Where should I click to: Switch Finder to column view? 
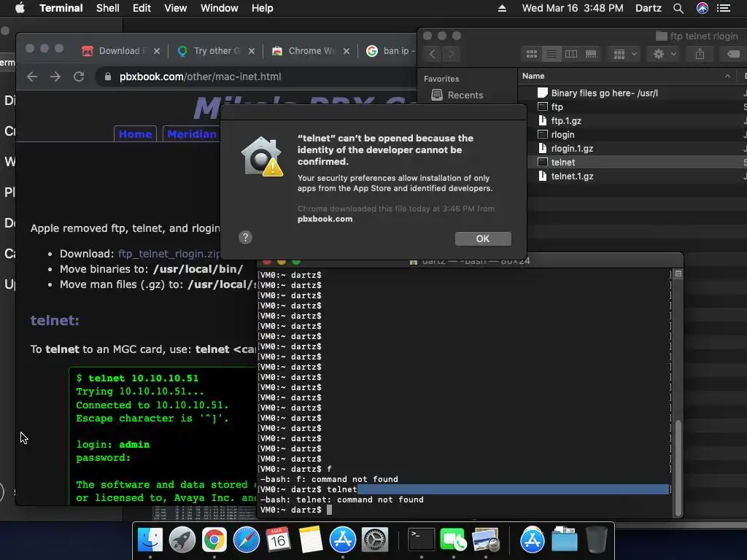pos(570,54)
